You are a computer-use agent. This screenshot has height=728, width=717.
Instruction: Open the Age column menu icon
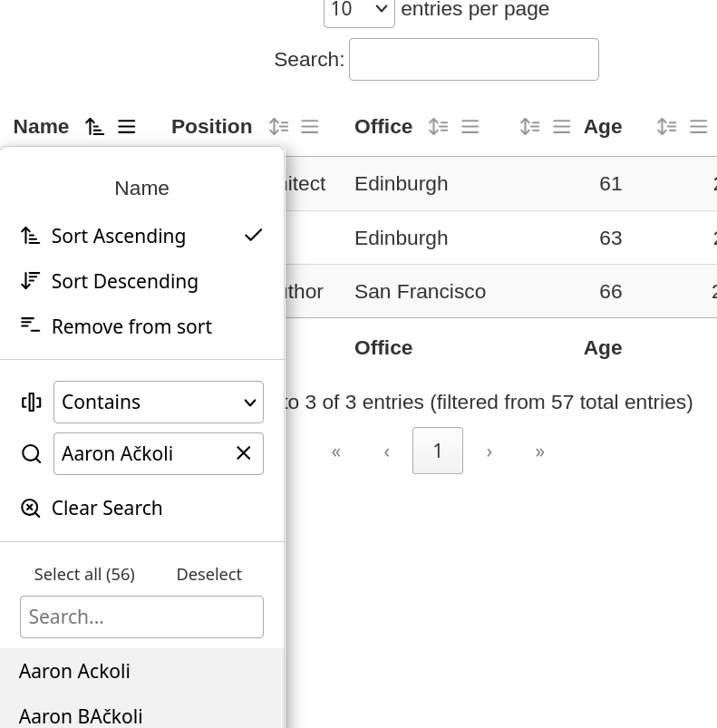click(562, 127)
